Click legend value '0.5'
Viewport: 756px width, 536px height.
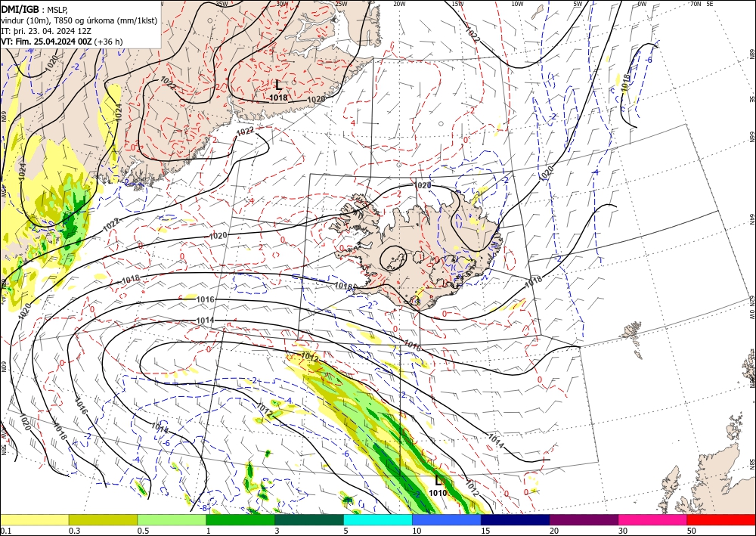(x=143, y=531)
